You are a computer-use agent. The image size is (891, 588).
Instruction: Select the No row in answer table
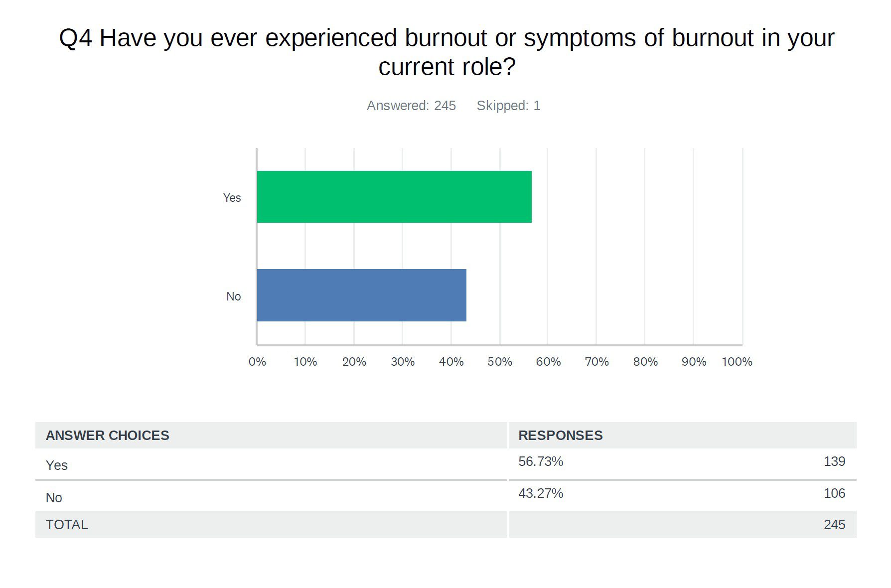[x=54, y=497]
